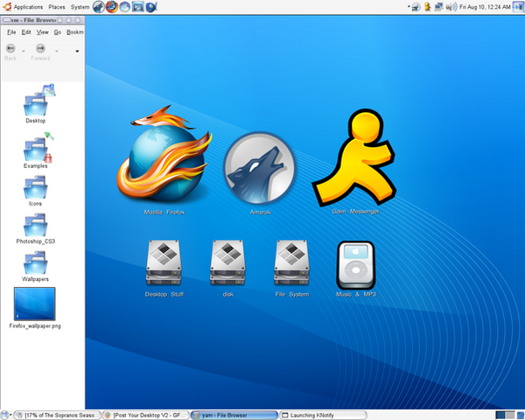Open the disk drive icon on desktop
The image size is (525, 420).
pyautogui.click(x=227, y=262)
